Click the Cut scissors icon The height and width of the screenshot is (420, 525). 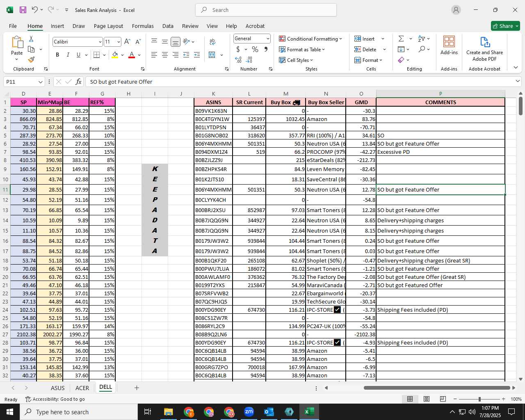tap(31, 39)
